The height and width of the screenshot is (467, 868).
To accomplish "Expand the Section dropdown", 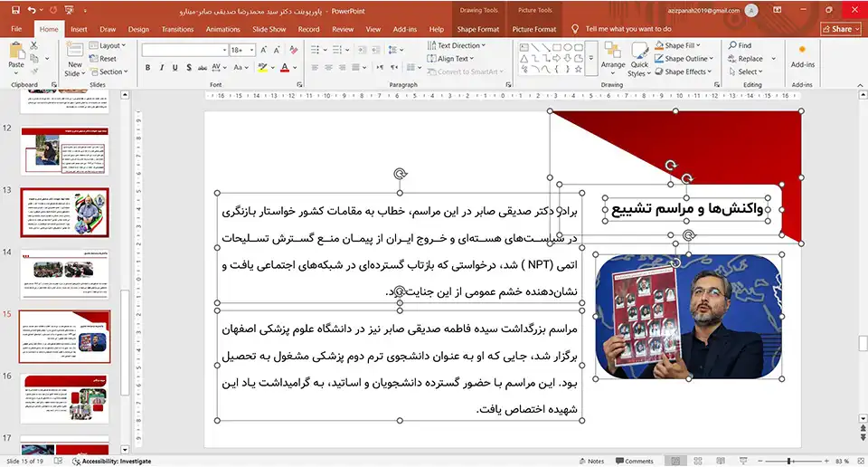I will coord(109,72).
